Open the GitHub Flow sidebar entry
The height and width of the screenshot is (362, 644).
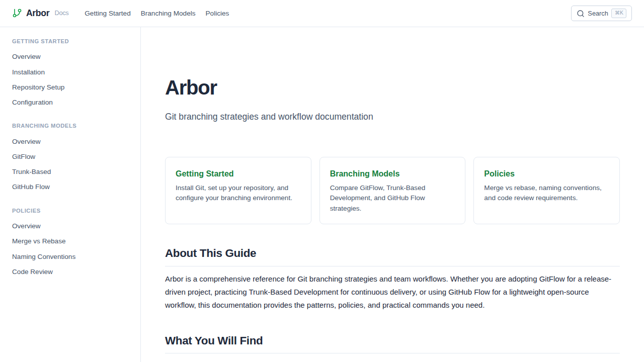[31, 187]
